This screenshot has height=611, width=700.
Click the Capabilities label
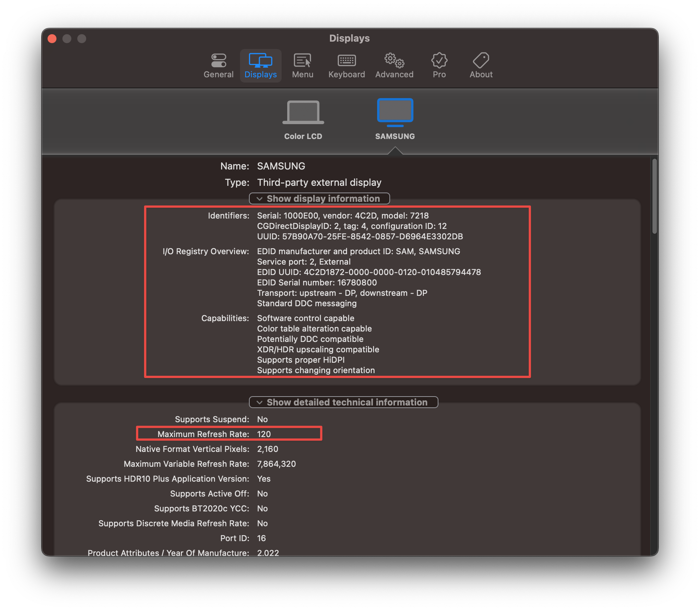pyautogui.click(x=225, y=318)
